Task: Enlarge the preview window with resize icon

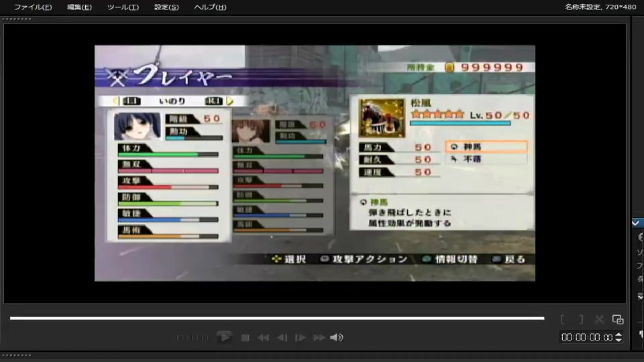Action: [618, 319]
